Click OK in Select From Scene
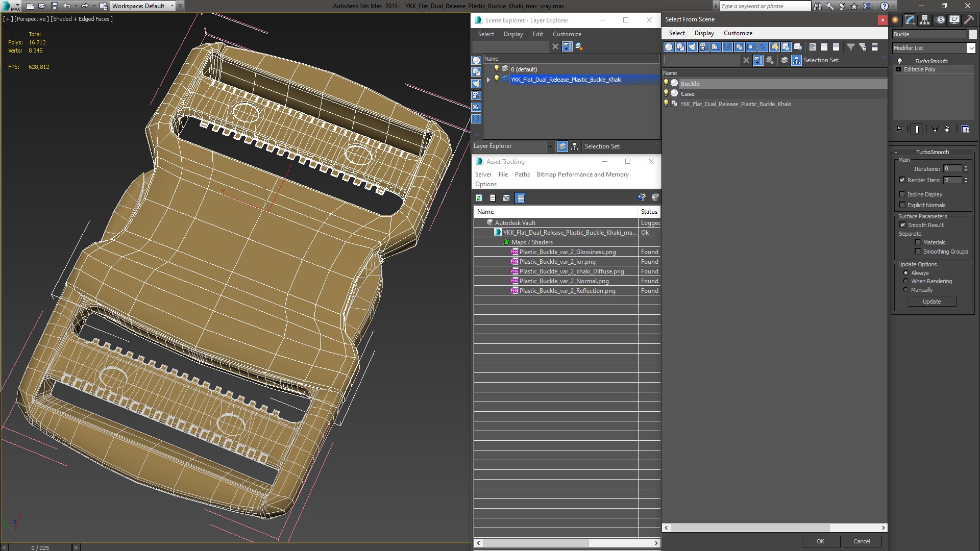 pos(820,541)
